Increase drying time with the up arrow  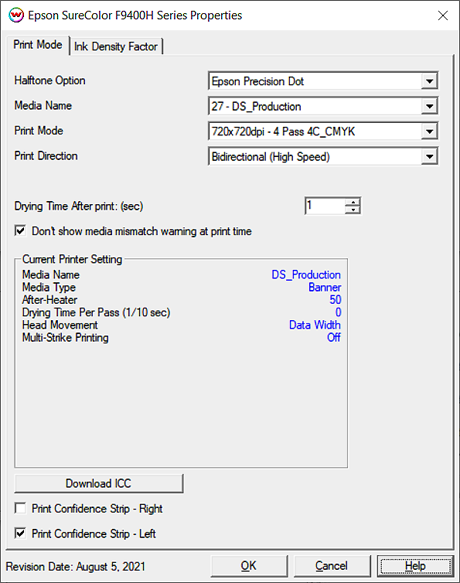pos(352,202)
